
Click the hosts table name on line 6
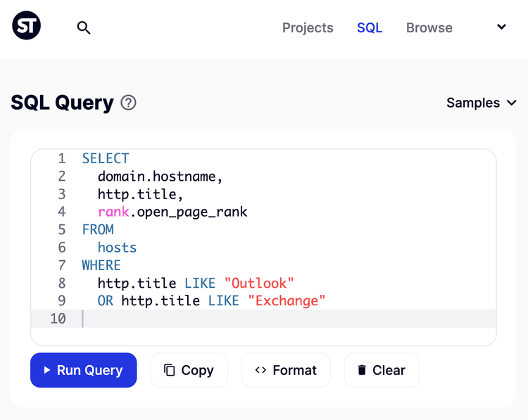(x=117, y=248)
